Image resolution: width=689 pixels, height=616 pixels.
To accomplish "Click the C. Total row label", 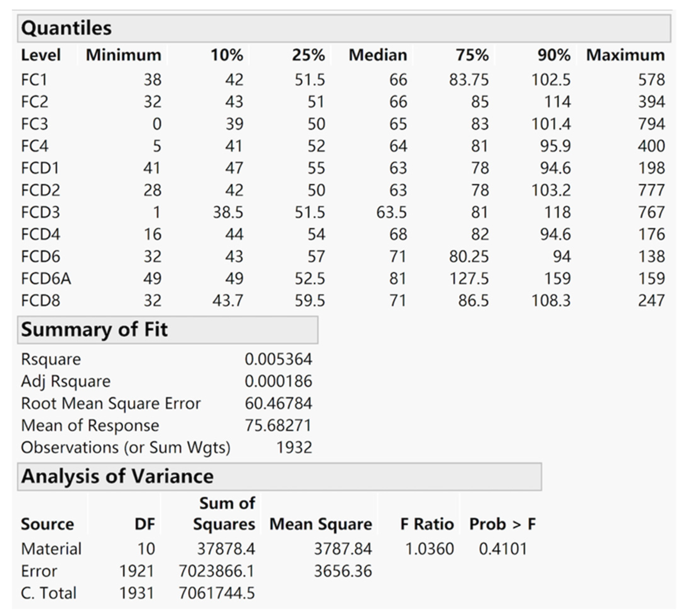I will 49,593.
